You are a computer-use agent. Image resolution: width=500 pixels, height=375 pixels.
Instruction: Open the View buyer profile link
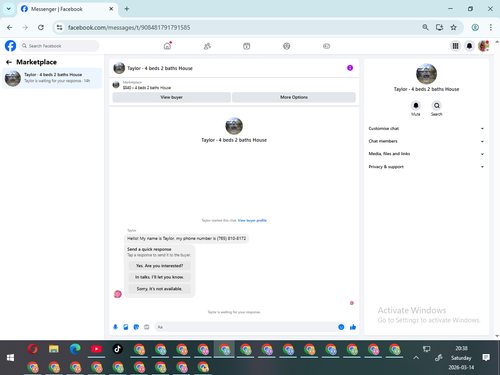(252, 220)
